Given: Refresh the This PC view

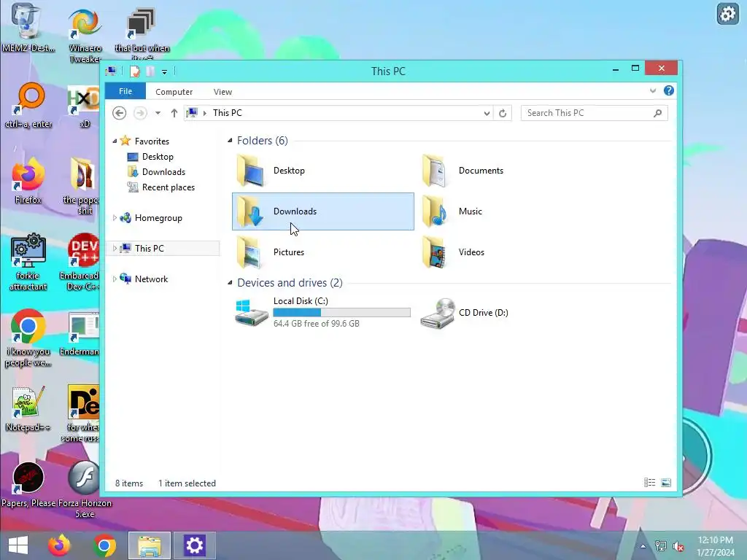Looking at the screenshot, I should pos(503,113).
